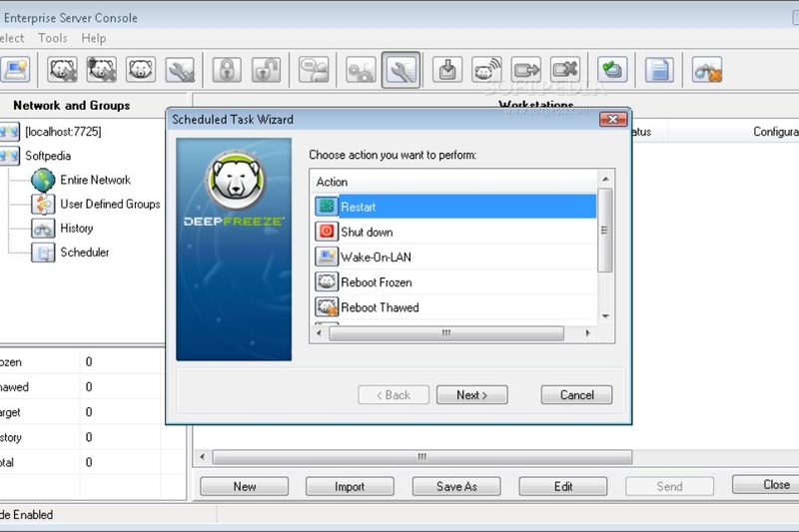Click the grayed Back wizard button

394,395
